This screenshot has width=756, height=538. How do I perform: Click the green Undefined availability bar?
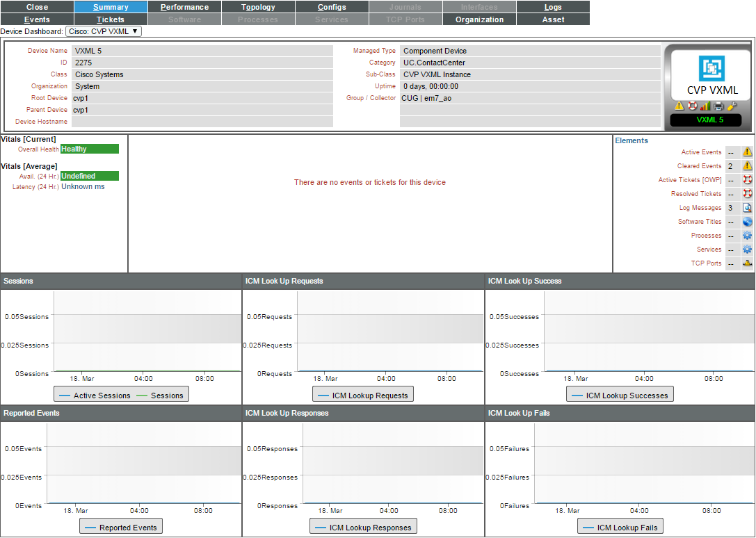90,176
